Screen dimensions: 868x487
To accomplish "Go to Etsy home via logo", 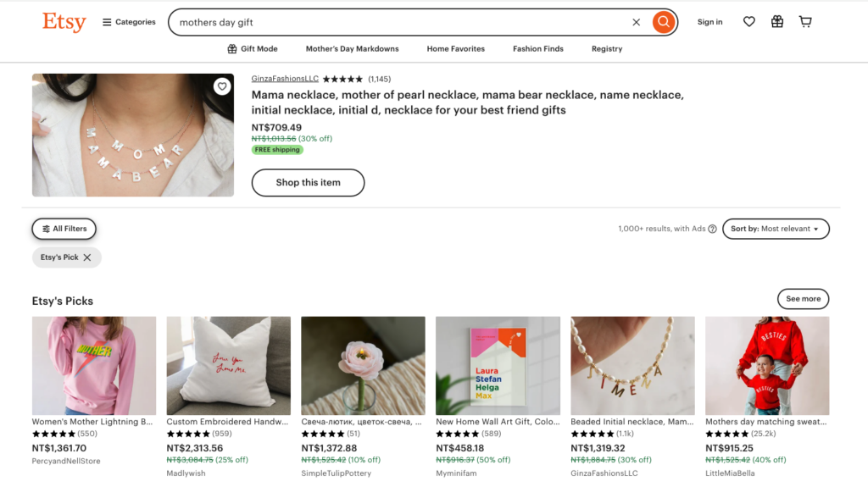I will pyautogui.click(x=64, y=22).
